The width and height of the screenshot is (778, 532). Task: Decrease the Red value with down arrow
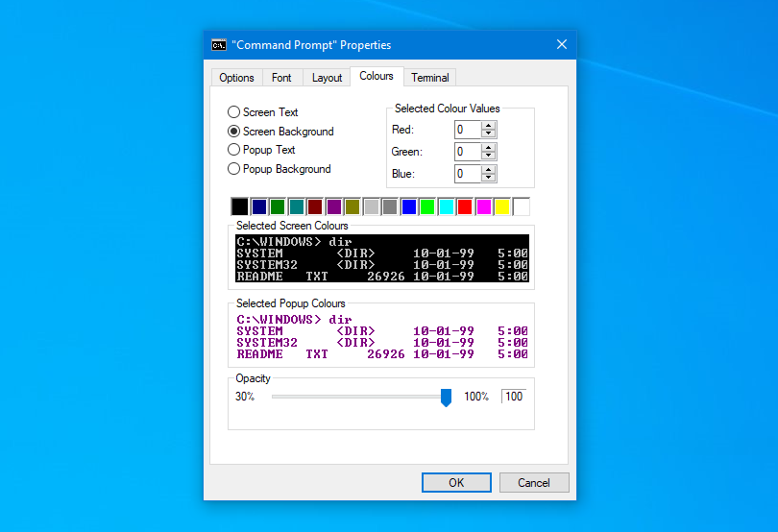click(x=489, y=134)
